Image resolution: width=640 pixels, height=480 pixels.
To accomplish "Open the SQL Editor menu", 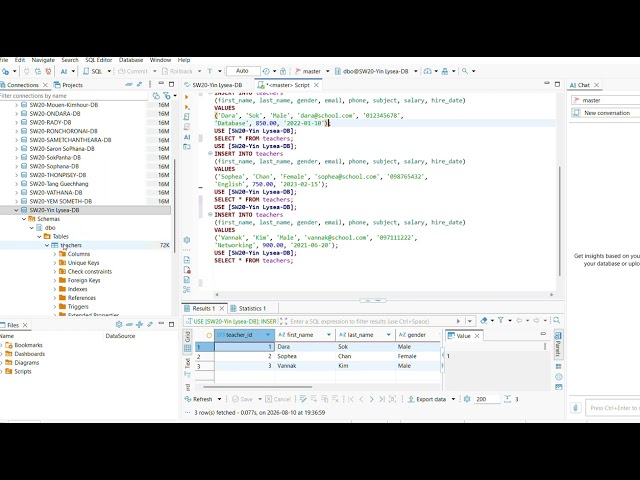I will 98,60.
